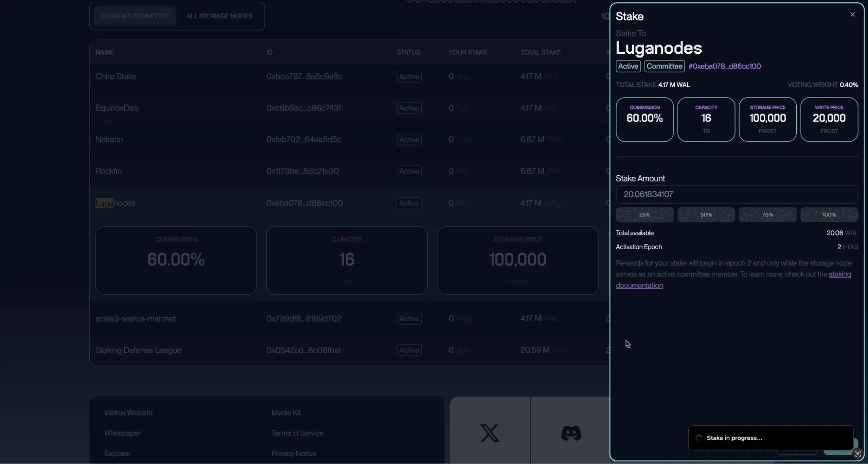This screenshot has width=868, height=464.
Task: Click the Storage Price card in Stake panel
Action: tap(767, 119)
